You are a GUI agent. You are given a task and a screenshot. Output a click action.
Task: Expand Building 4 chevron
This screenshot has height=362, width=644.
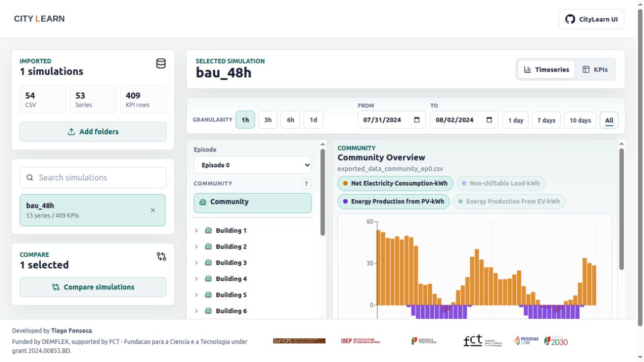[197, 279]
